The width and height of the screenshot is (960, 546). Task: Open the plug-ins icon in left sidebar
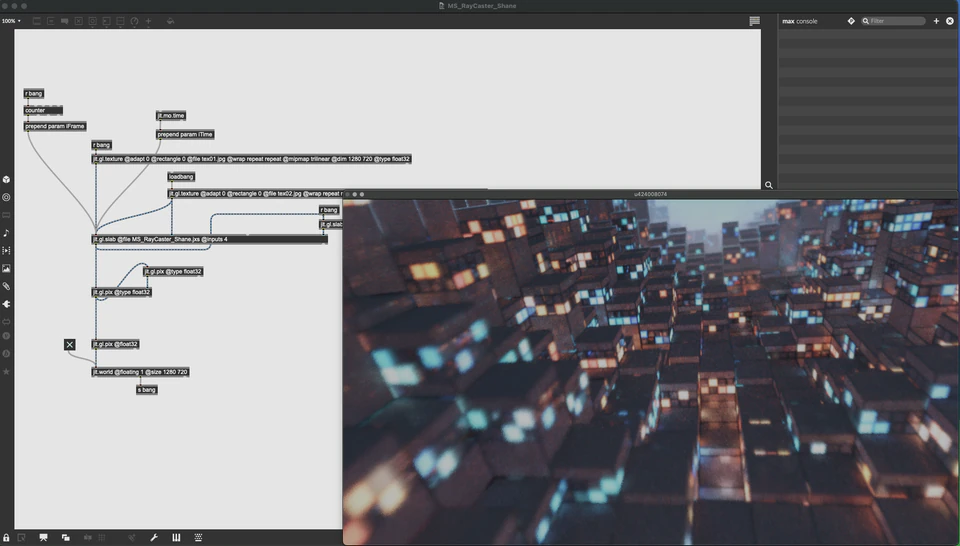(x=6, y=304)
